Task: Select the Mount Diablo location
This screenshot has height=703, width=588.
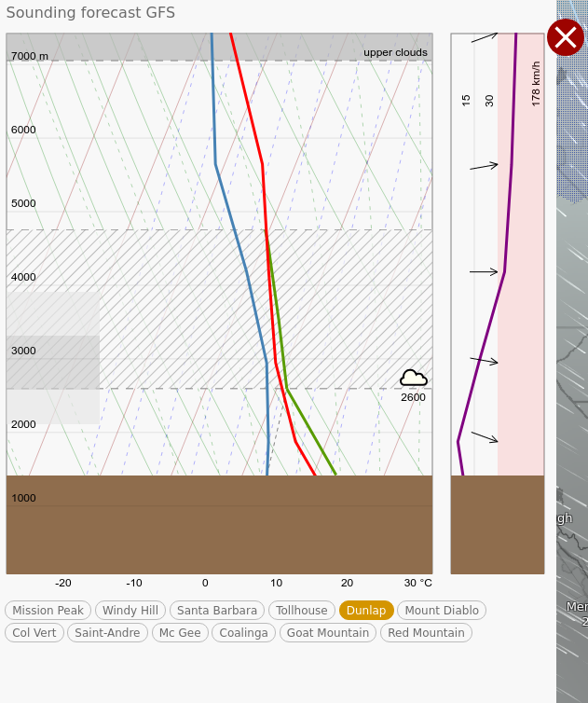Action: pyautogui.click(x=442, y=610)
